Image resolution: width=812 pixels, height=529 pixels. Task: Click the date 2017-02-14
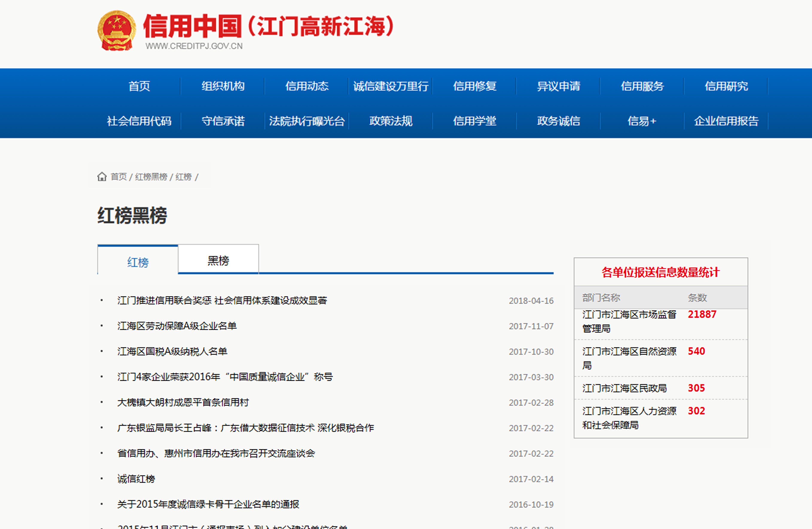click(531, 479)
